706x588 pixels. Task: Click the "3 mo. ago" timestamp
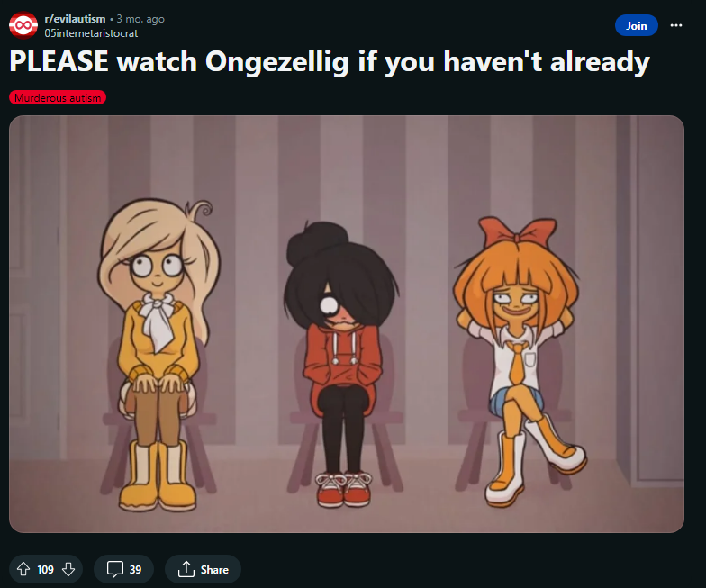pos(140,19)
